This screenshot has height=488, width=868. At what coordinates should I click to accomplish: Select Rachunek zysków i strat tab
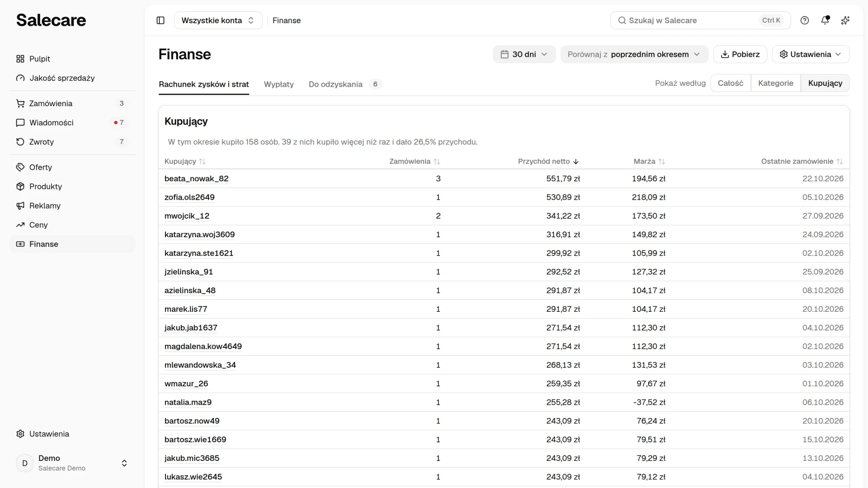204,84
